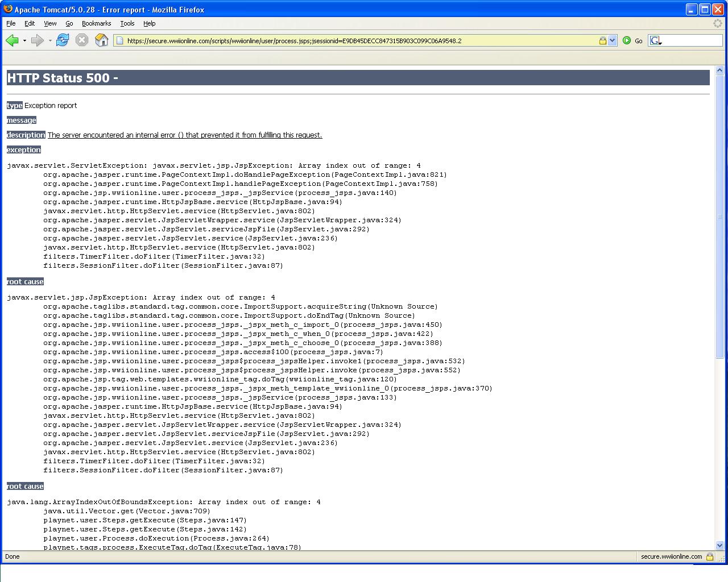Click the 'handlePageException(PageContextImpl.java:758)' line
This screenshot has height=582, width=728.
pyautogui.click(x=241, y=184)
